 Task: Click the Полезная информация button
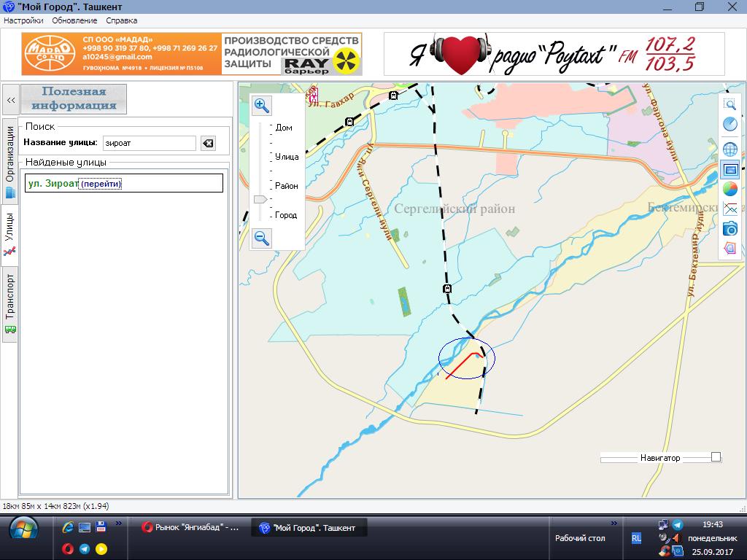click(74, 98)
